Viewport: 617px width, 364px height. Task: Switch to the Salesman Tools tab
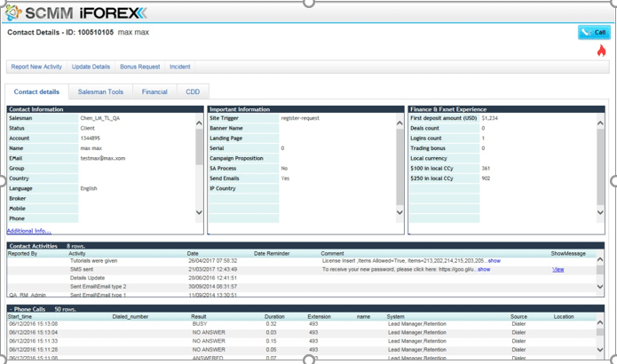100,91
